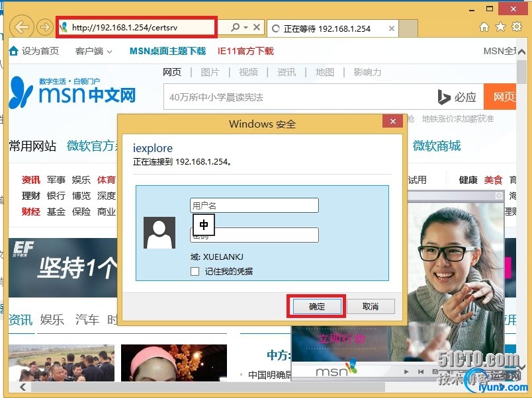
Task: Select the 资讯 news section tab
Action: point(21,319)
